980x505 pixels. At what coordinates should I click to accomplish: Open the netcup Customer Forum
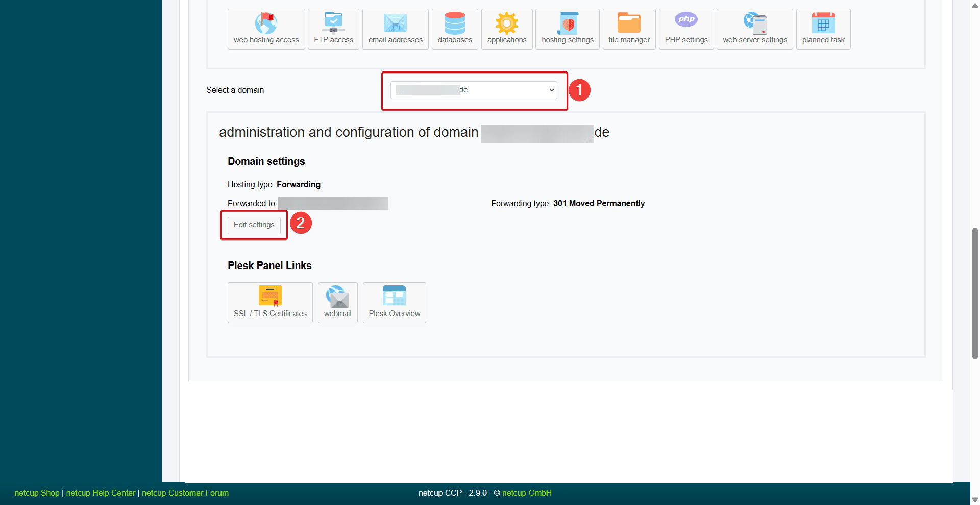(185, 493)
